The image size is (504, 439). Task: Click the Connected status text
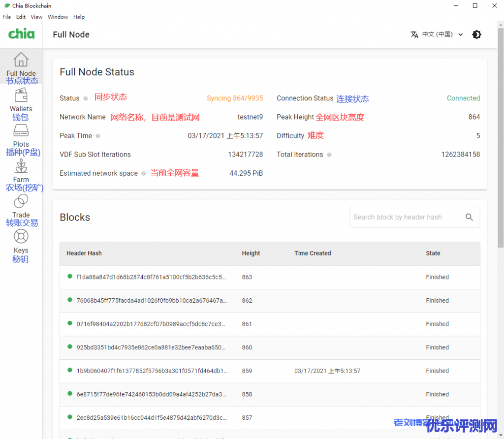pyautogui.click(x=463, y=98)
